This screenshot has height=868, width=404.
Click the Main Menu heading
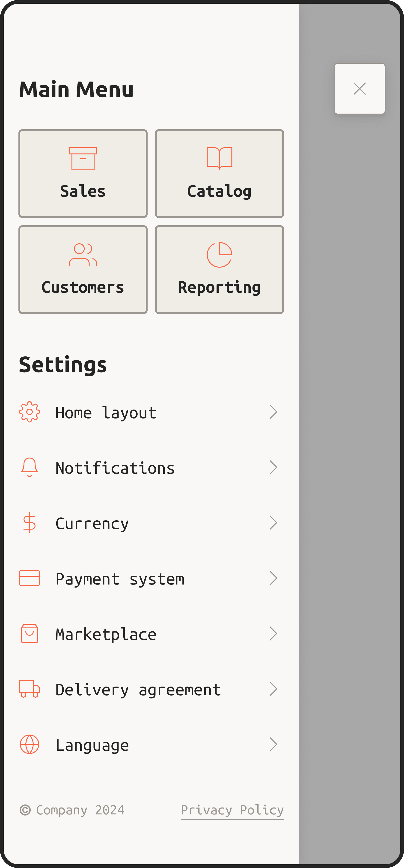pos(76,90)
